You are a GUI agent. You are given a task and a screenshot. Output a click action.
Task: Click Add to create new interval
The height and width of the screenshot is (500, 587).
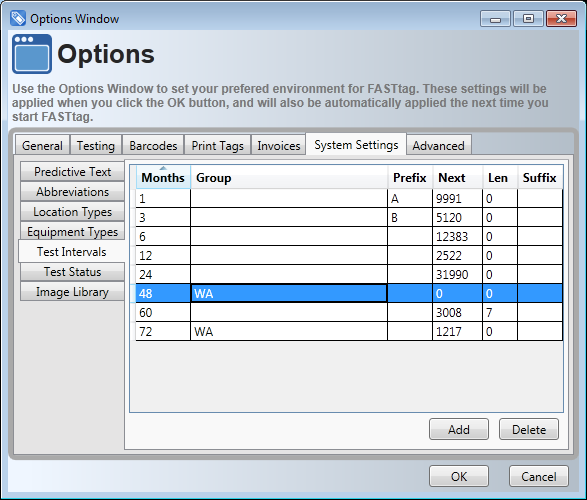459,429
